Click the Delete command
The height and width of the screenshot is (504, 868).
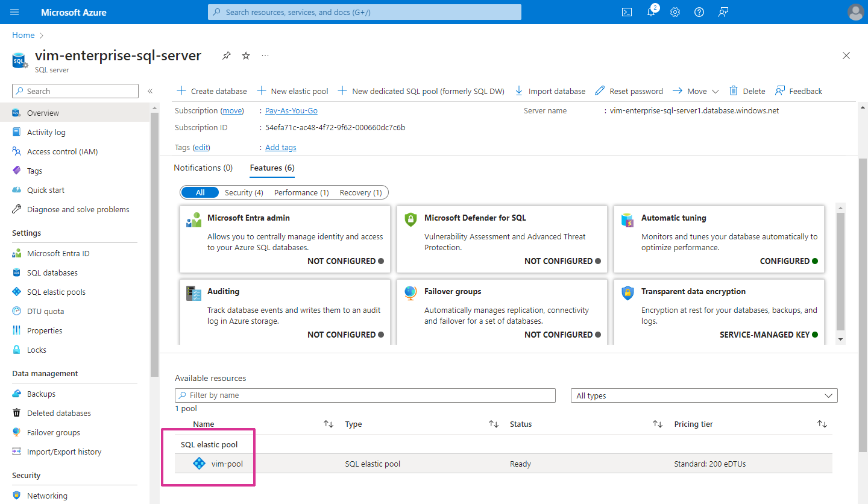747,91
